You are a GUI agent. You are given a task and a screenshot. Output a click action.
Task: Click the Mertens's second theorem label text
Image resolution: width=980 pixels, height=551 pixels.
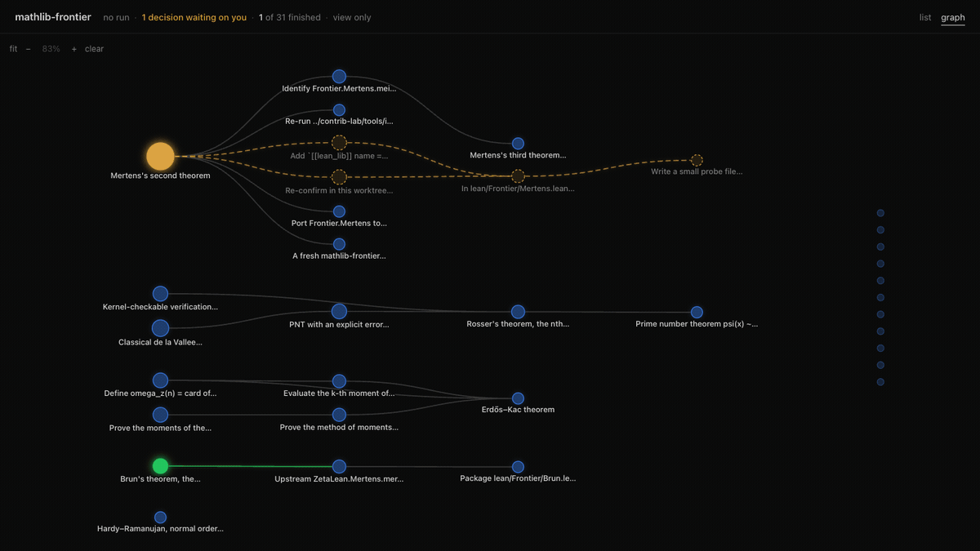coord(160,176)
